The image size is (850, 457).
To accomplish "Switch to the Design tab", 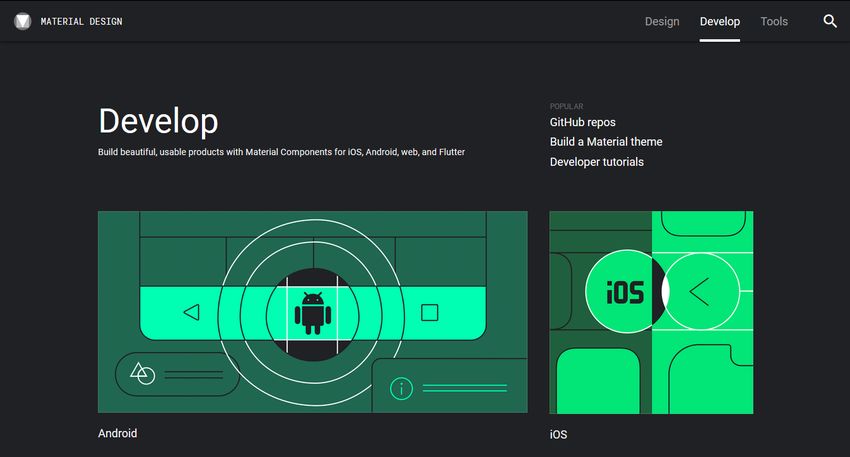I will tap(662, 21).
